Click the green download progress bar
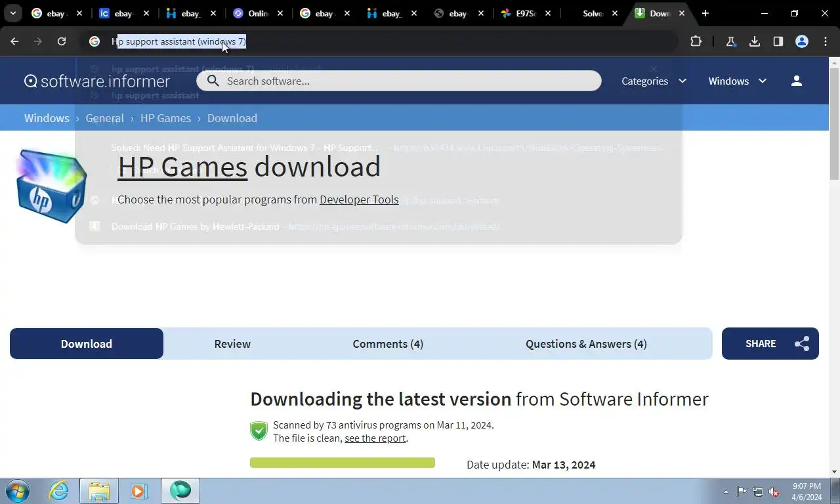The width and height of the screenshot is (840, 504). [343, 463]
